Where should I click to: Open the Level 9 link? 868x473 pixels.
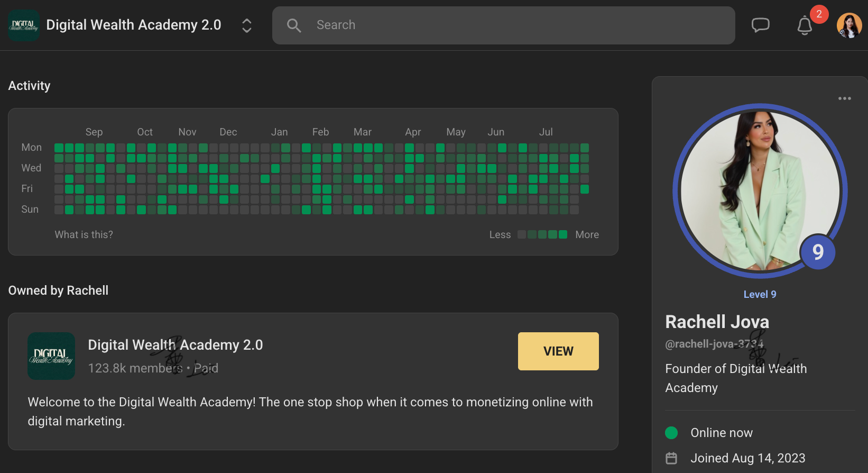click(x=760, y=294)
